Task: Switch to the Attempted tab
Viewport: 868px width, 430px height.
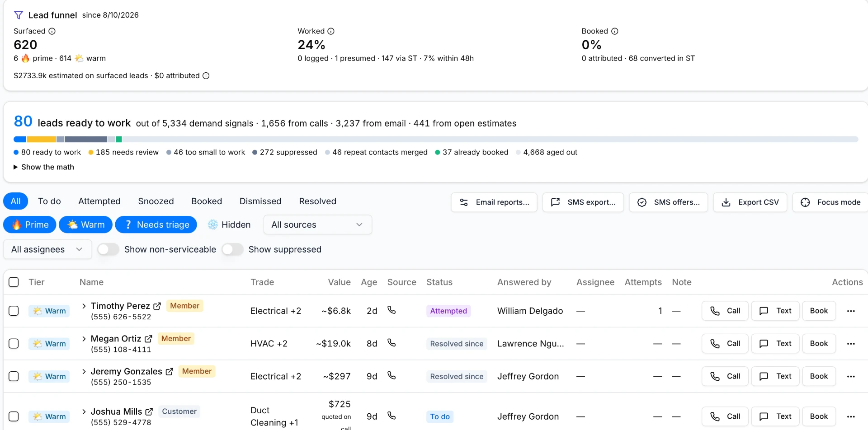Action: tap(99, 201)
